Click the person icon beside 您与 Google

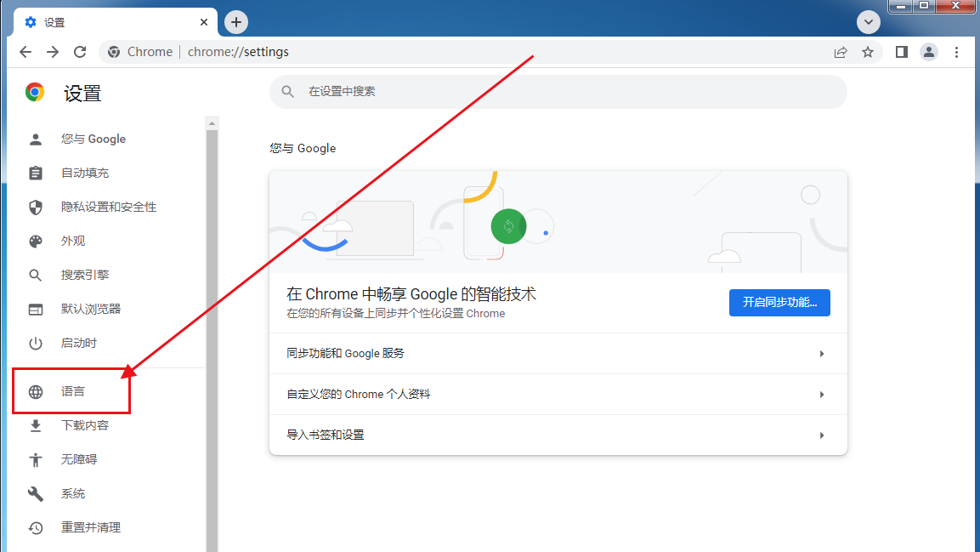coord(36,139)
